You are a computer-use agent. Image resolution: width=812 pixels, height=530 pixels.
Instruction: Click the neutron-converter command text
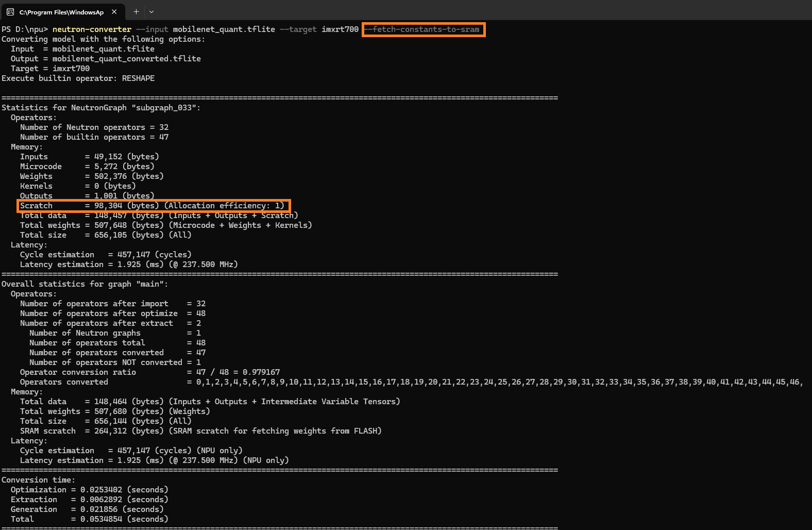coord(92,29)
